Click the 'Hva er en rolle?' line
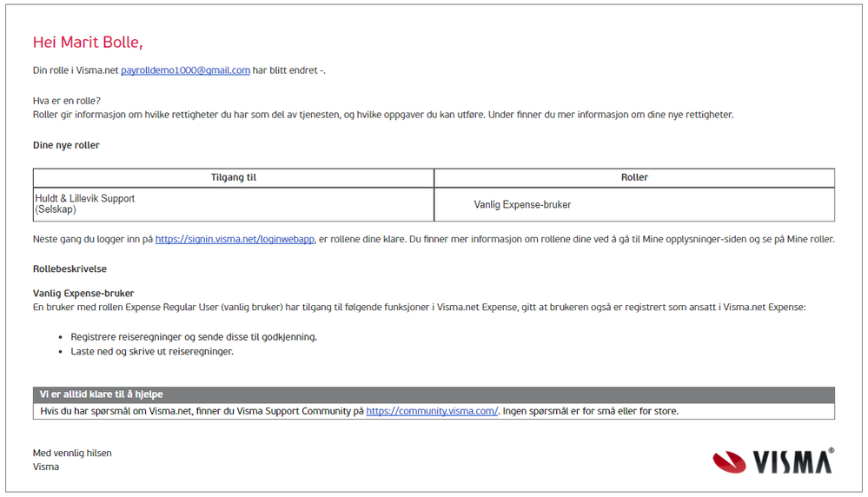The width and height of the screenshot is (868, 497). point(66,101)
